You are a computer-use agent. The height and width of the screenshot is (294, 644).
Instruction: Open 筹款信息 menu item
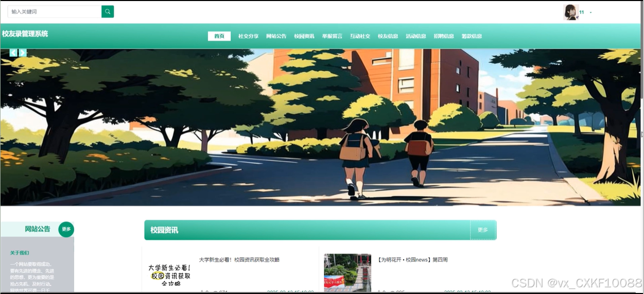click(472, 36)
